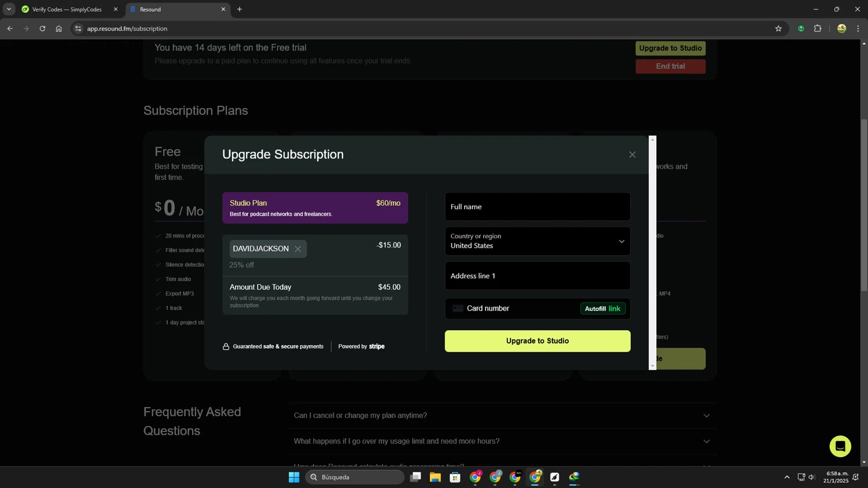Screen dimensions: 868x488
Task: Bookmark this page with the star
Action: tap(778, 28)
